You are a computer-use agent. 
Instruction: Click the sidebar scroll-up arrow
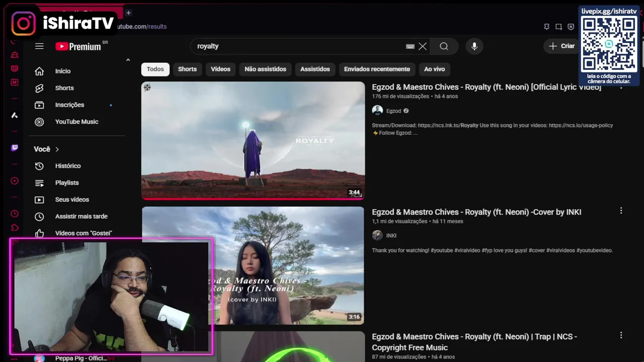(128, 60)
